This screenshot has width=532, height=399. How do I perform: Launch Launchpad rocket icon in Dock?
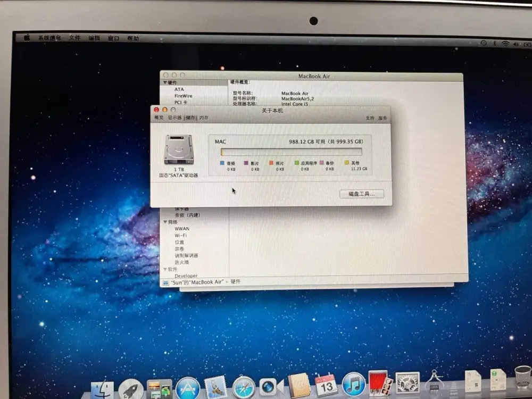(131, 388)
